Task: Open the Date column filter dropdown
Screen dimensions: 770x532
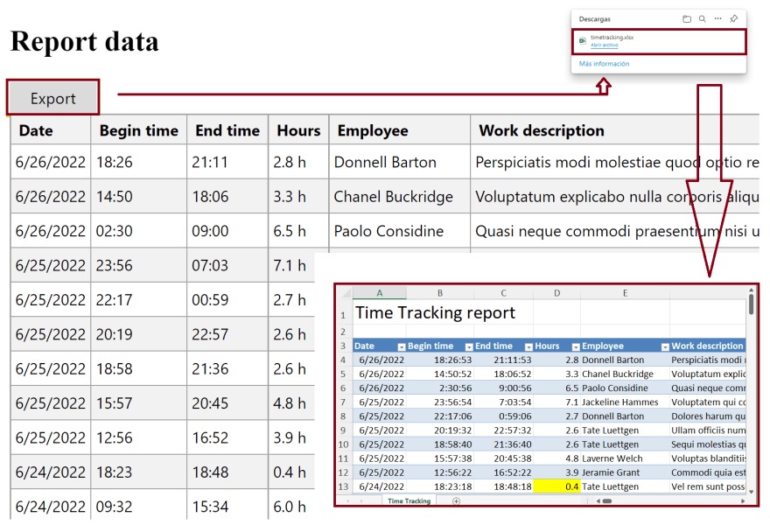Action: (x=401, y=348)
